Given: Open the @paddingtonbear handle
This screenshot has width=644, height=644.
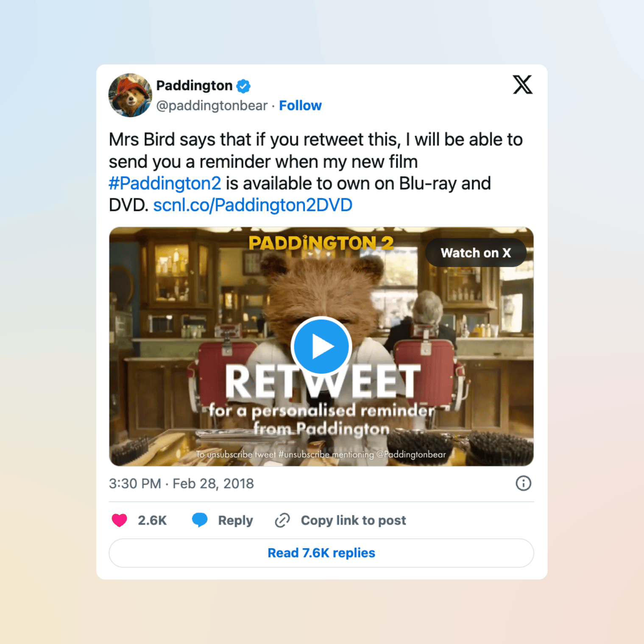Looking at the screenshot, I should click(212, 106).
